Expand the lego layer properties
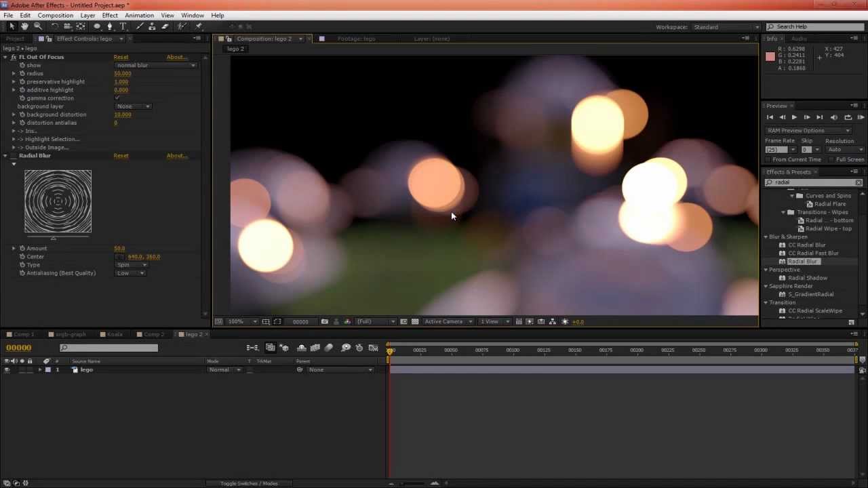The width and height of the screenshot is (868, 488). [x=39, y=370]
